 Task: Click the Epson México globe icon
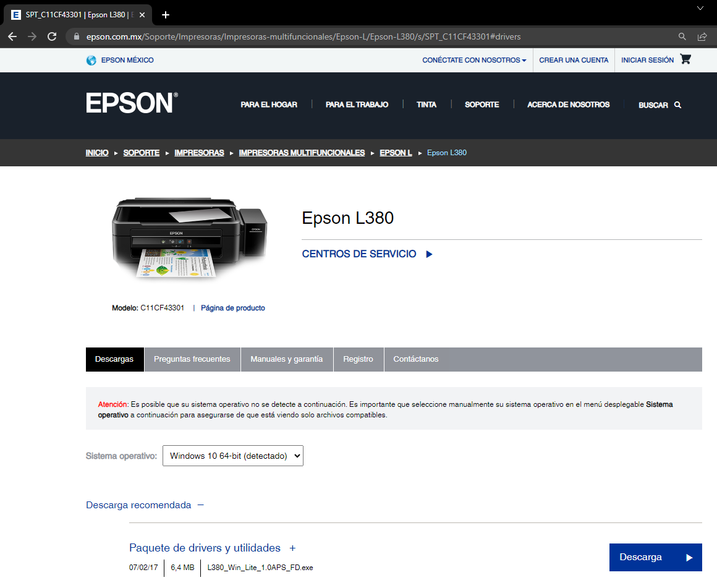[91, 60]
